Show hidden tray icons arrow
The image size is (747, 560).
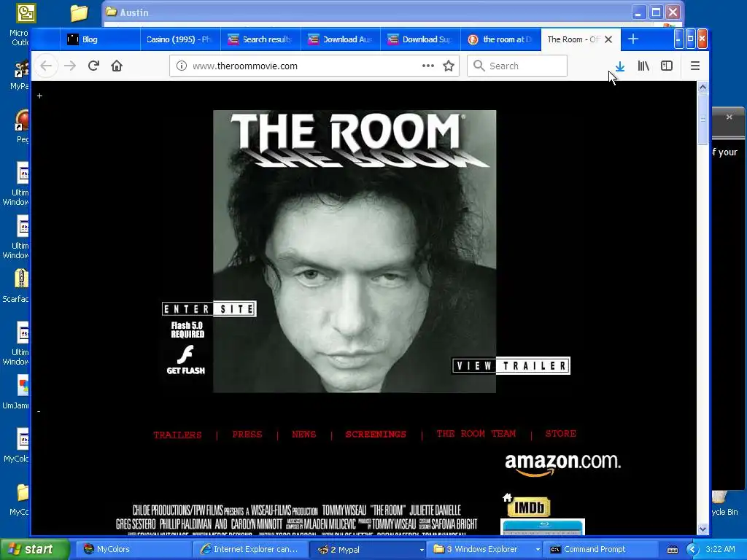tap(692, 549)
